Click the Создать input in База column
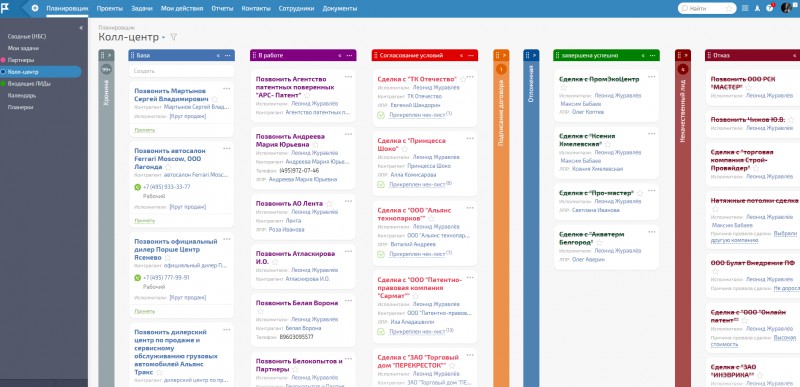 [181, 71]
